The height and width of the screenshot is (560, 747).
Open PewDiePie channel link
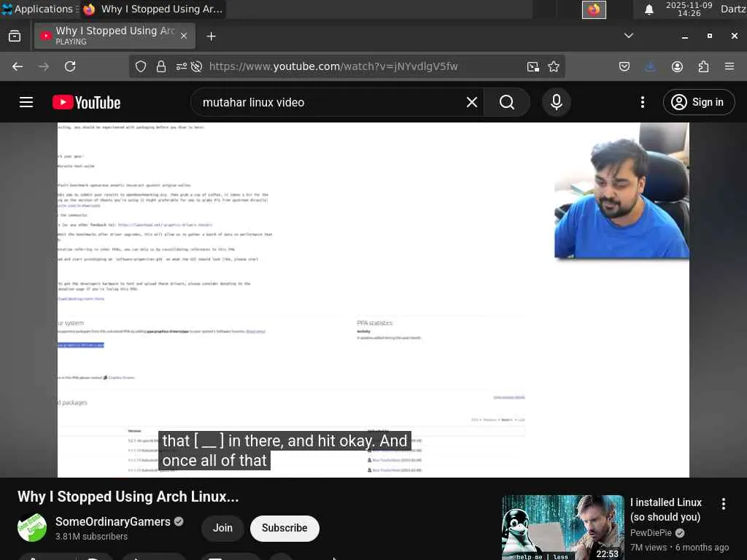tap(651, 533)
